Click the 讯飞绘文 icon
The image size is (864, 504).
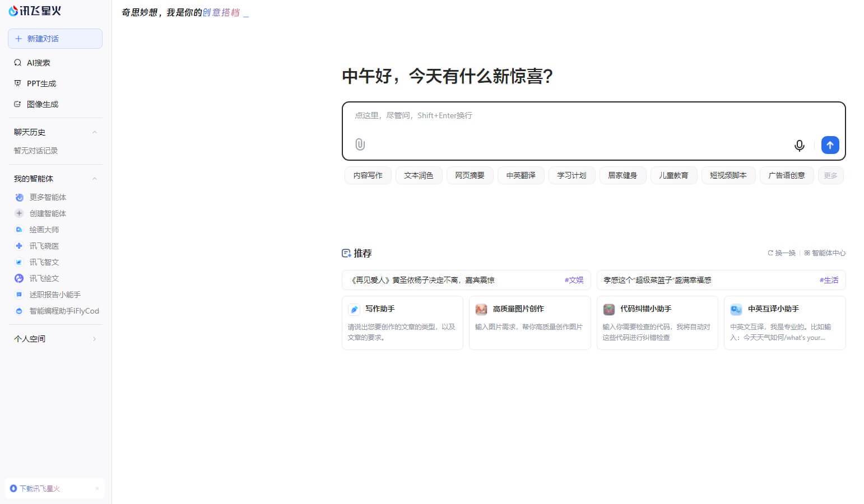tap(19, 278)
